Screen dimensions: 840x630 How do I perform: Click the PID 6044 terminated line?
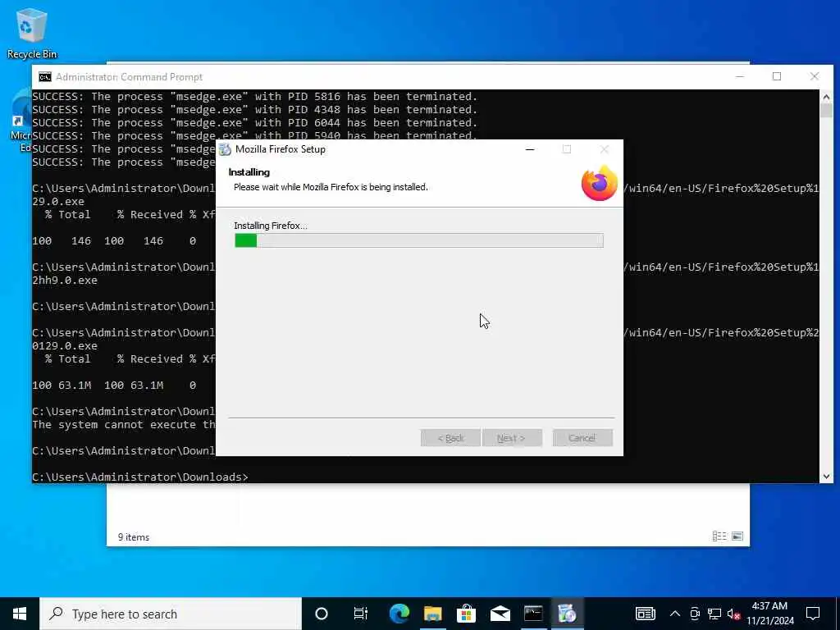tap(254, 123)
